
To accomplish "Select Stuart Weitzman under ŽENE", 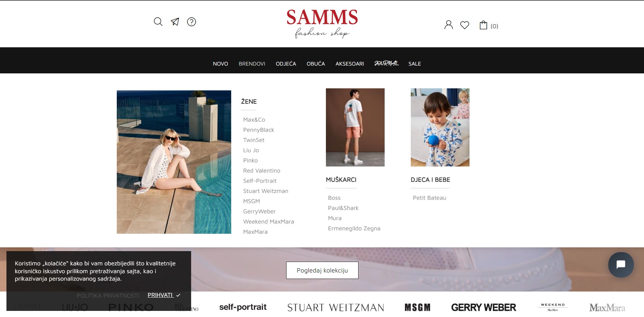I will pos(265,191).
